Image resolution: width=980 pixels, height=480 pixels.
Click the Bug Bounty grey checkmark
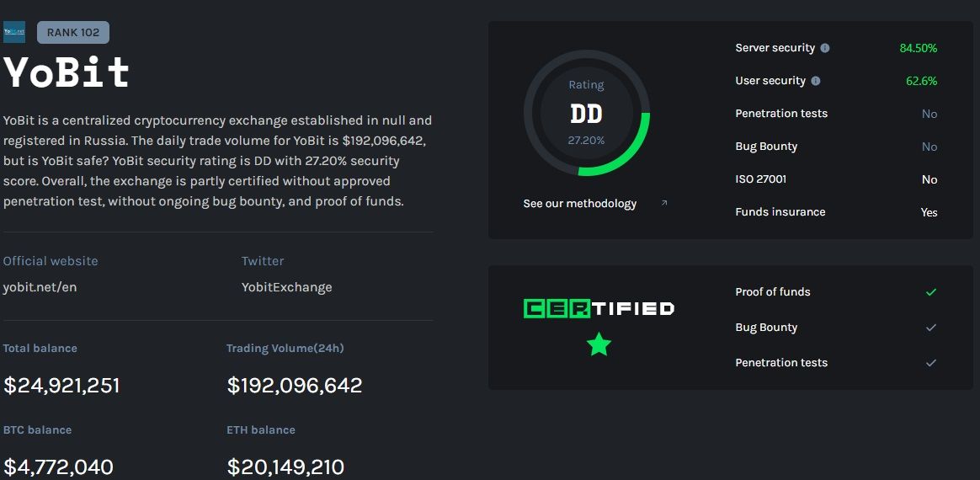coord(930,328)
